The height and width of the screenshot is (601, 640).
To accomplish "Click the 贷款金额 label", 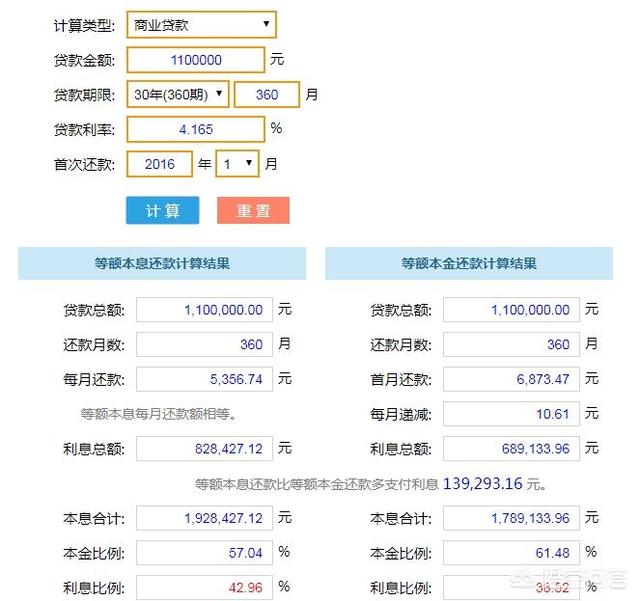I will click(x=84, y=60).
